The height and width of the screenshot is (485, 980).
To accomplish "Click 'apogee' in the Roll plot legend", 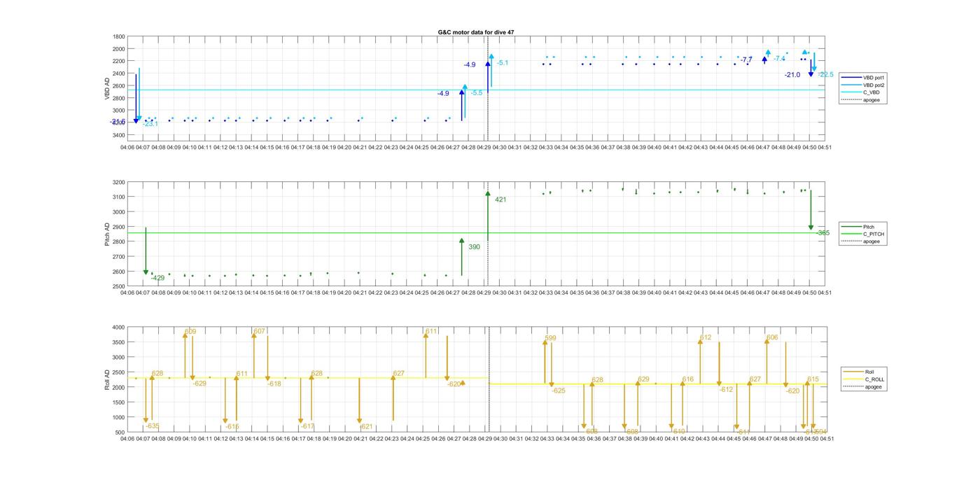I will pyautogui.click(x=863, y=387).
